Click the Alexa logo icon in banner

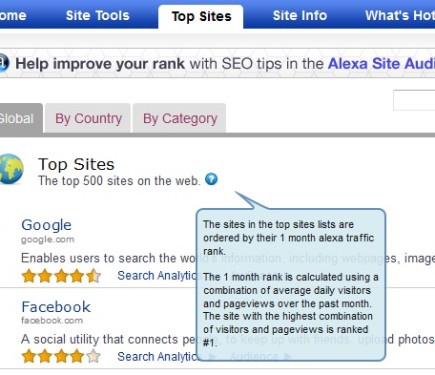[x=4, y=63]
